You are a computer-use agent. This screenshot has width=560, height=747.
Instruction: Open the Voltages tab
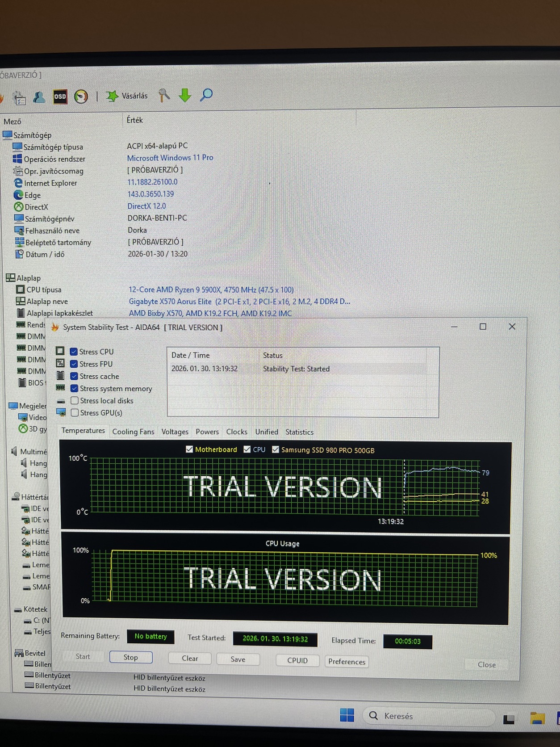(175, 432)
